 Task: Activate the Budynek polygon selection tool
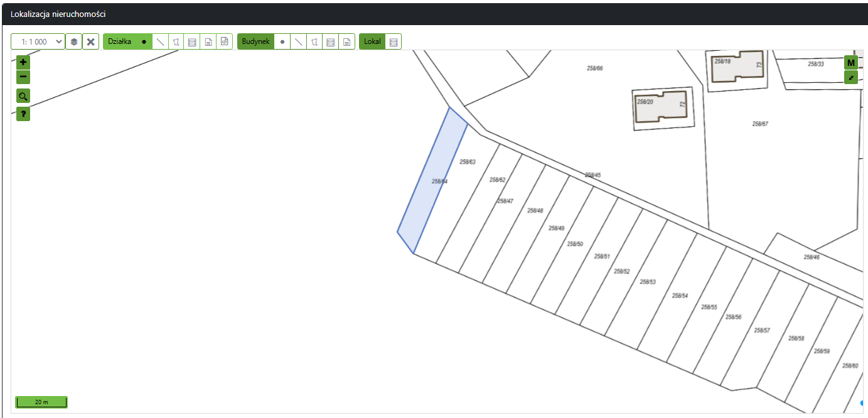point(314,41)
